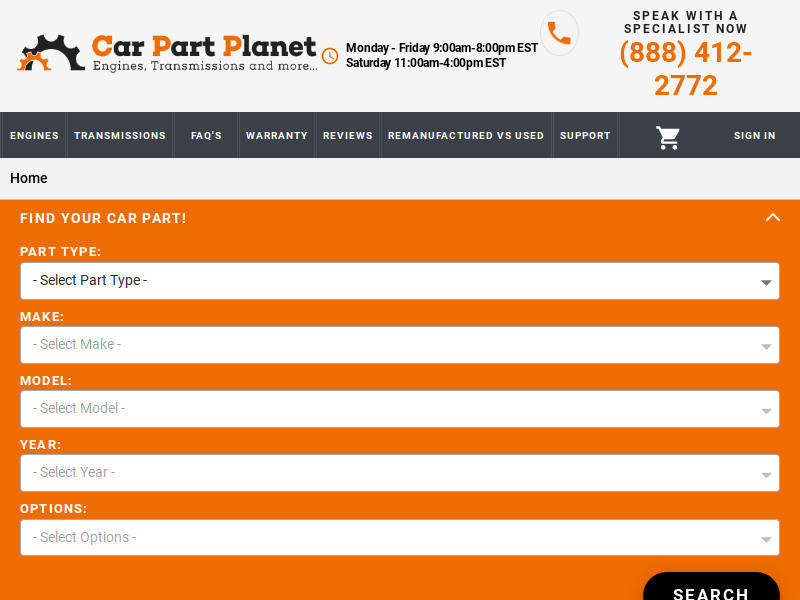Open the shopping cart icon
This screenshot has width=800, height=600.
pos(667,137)
